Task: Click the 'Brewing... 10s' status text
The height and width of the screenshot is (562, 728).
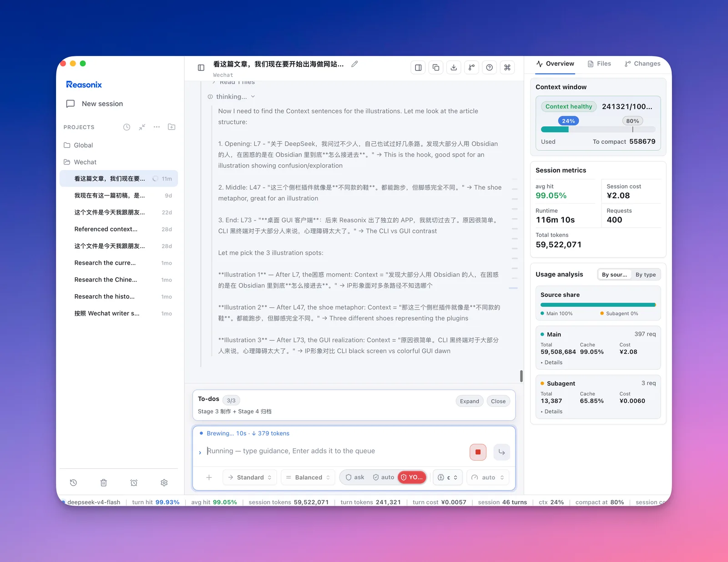Action: [x=226, y=433]
